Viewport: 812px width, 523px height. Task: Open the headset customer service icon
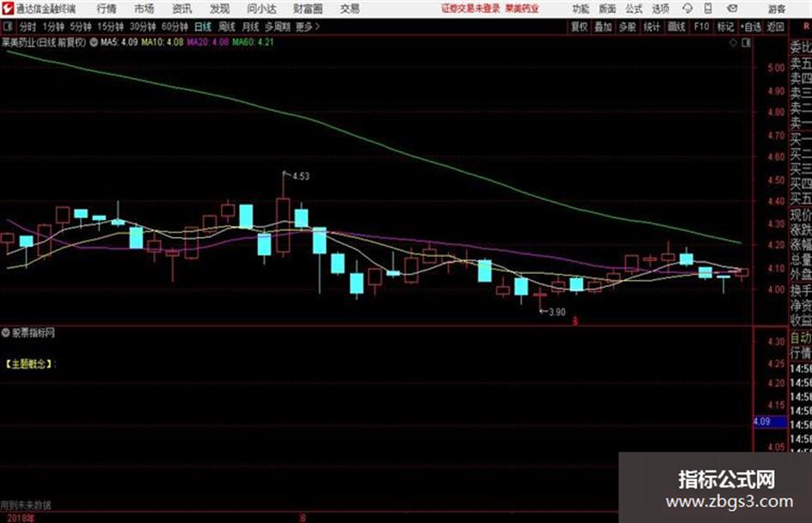coord(687,9)
